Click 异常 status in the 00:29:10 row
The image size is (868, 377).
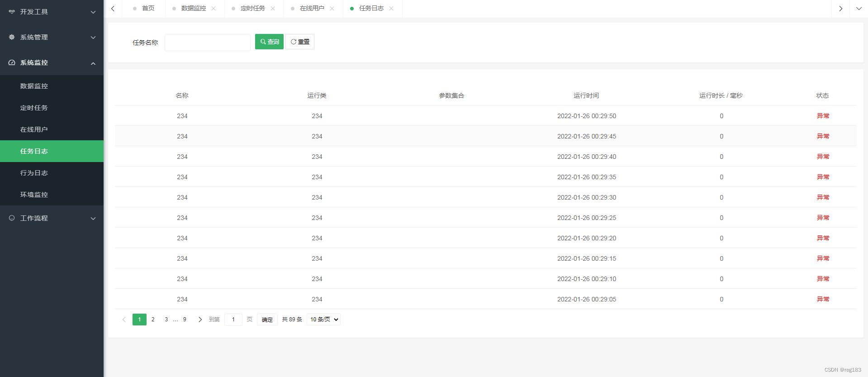tap(823, 279)
